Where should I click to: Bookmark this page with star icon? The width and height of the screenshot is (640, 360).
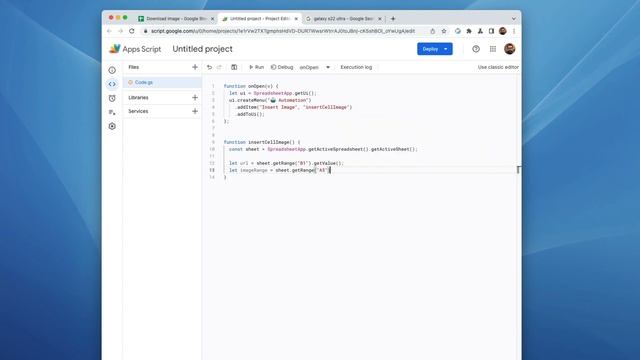[444, 31]
